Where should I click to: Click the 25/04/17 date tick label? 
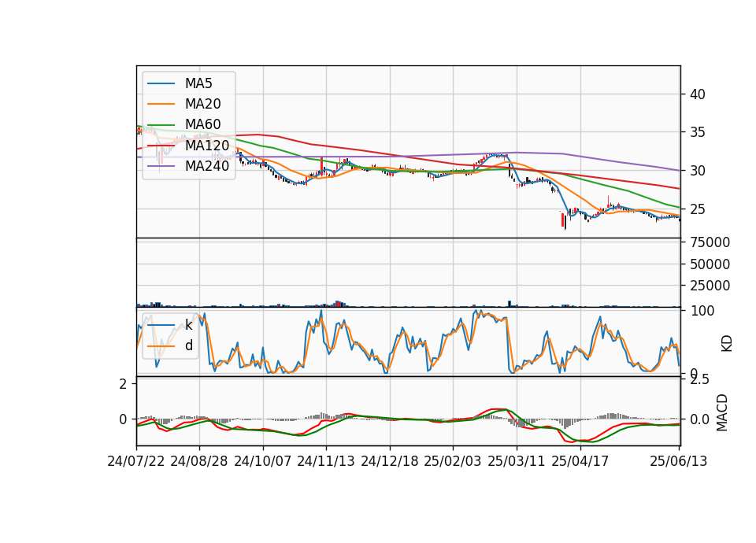click(x=580, y=461)
